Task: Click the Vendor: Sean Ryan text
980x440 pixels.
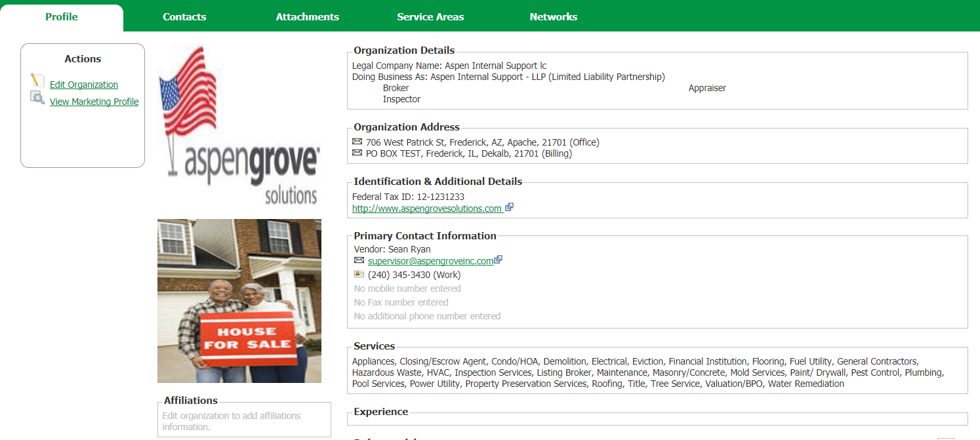Action: click(392, 249)
